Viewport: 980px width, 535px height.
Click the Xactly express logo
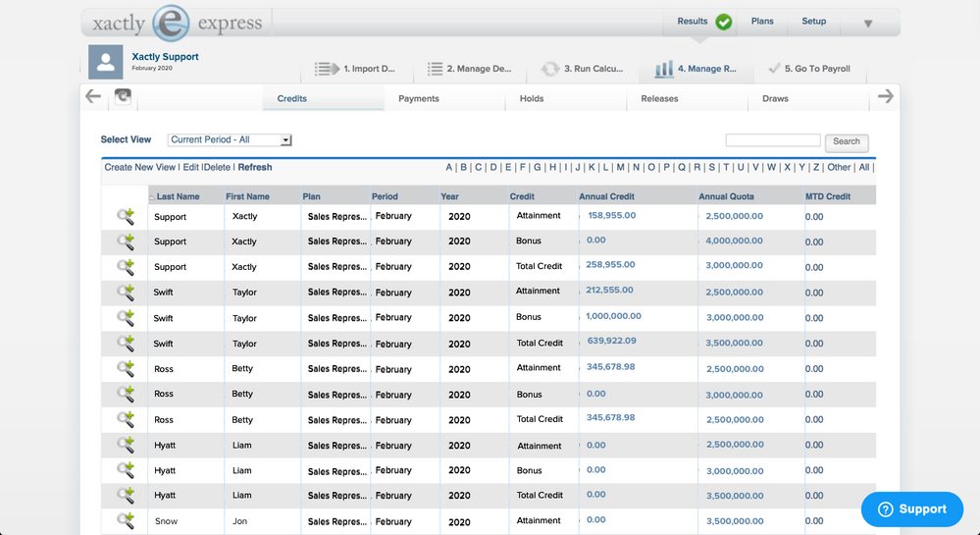point(177,24)
